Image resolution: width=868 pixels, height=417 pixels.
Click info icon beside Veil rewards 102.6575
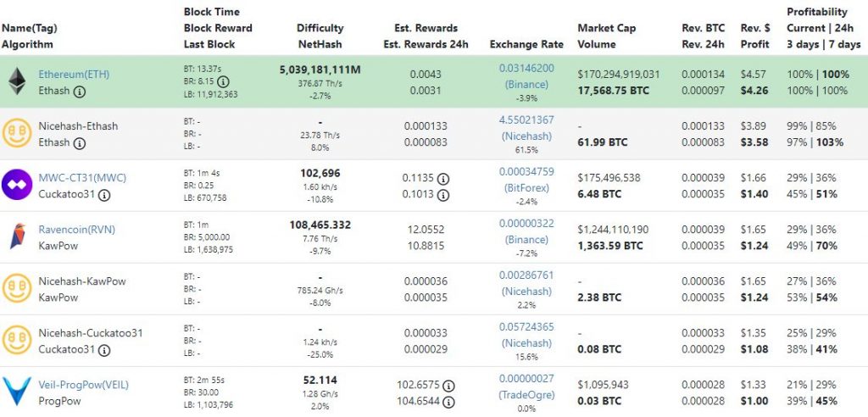pyautogui.click(x=449, y=386)
